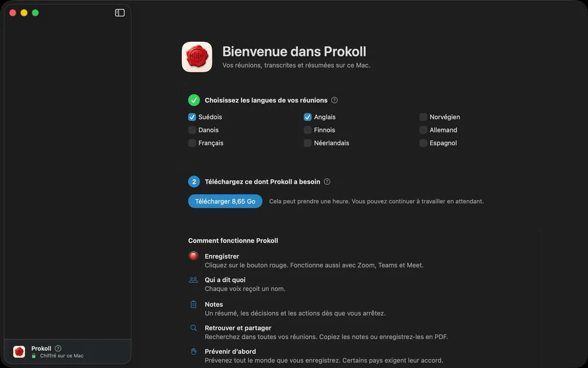The width and height of the screenshot is (588, 368).
Task: Click the Enregistrer title text
Action: (x=222, y=256)
